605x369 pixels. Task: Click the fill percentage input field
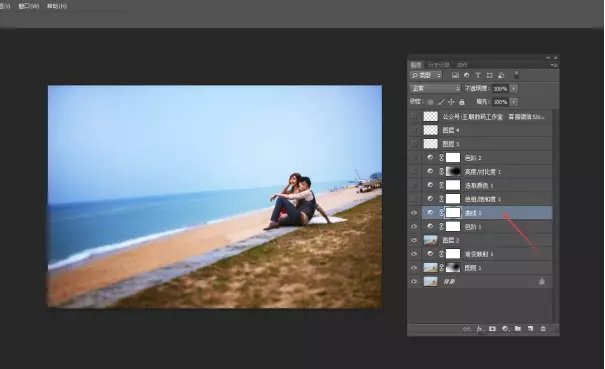click(x=500, y=102)
